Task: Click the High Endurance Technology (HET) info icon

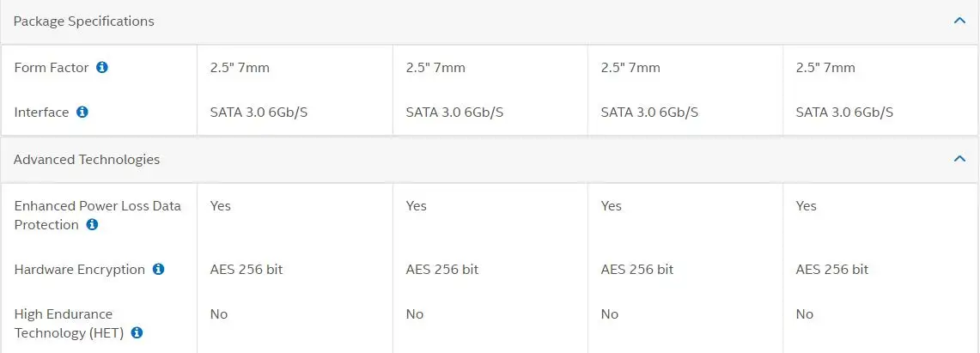Action: (x=137, y=333)
